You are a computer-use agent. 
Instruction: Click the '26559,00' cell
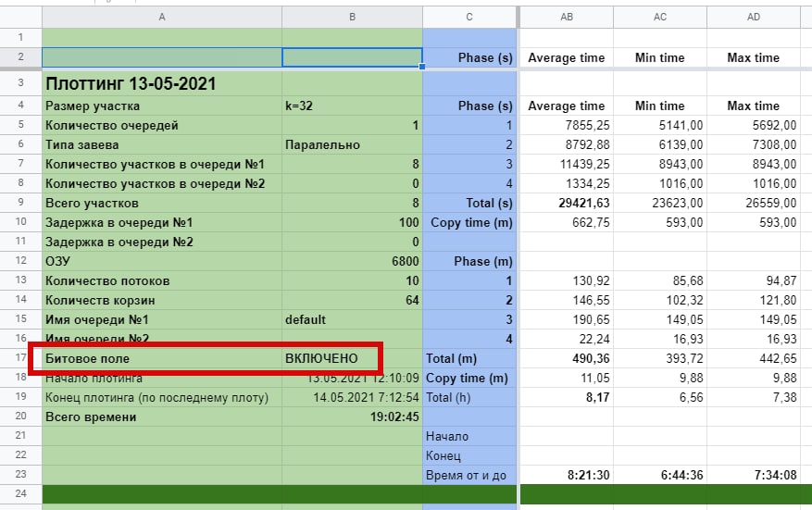point(754,203)
